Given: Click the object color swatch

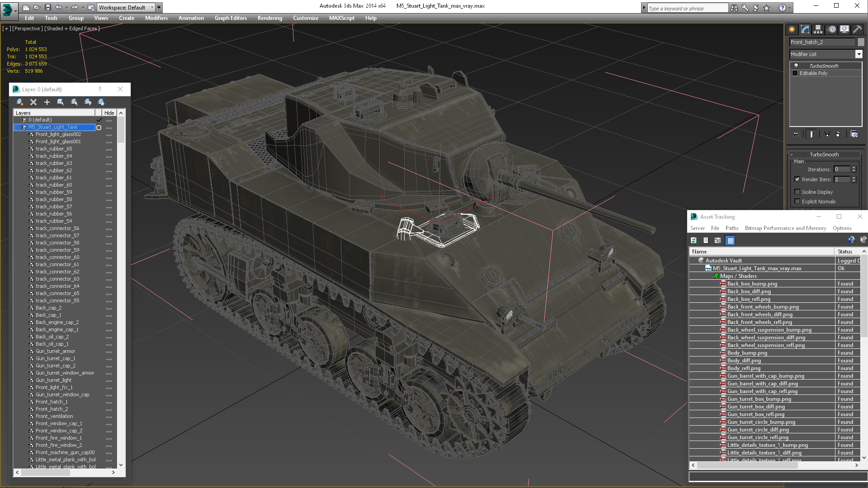Looking at the screenshot, I should click(x=861, y=42).
